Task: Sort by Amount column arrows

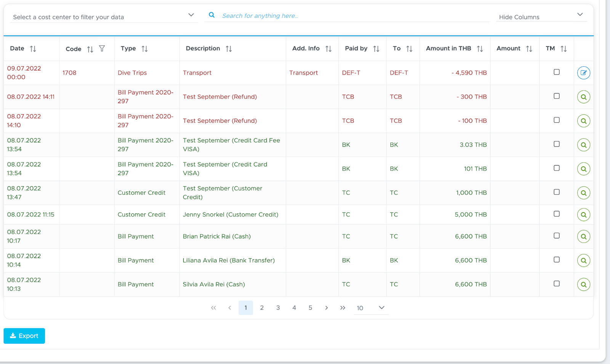Action: tap(529, 49)
